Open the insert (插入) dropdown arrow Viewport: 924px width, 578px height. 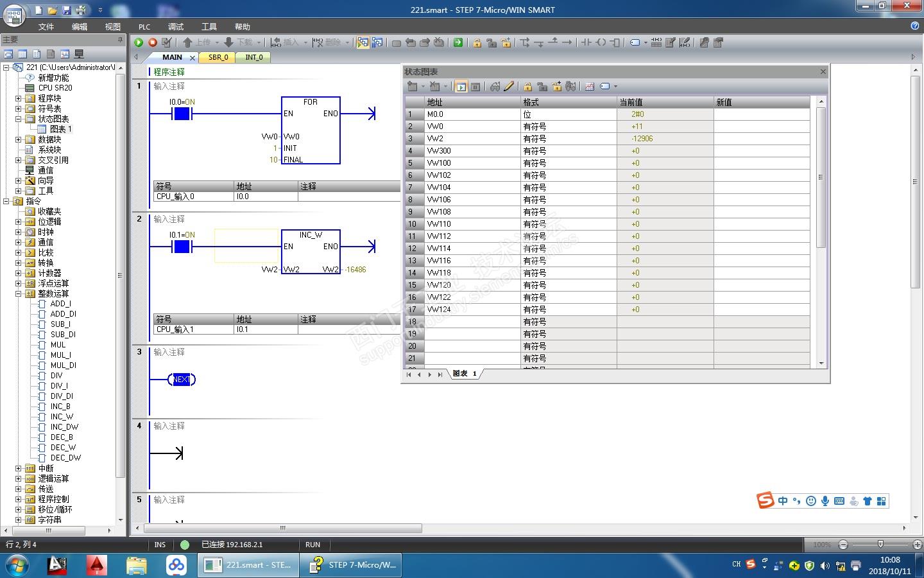coord(305,42)
